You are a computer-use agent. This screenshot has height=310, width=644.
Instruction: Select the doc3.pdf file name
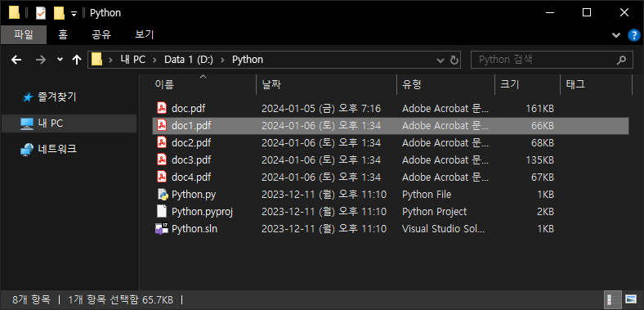click(x=191, y=159)
